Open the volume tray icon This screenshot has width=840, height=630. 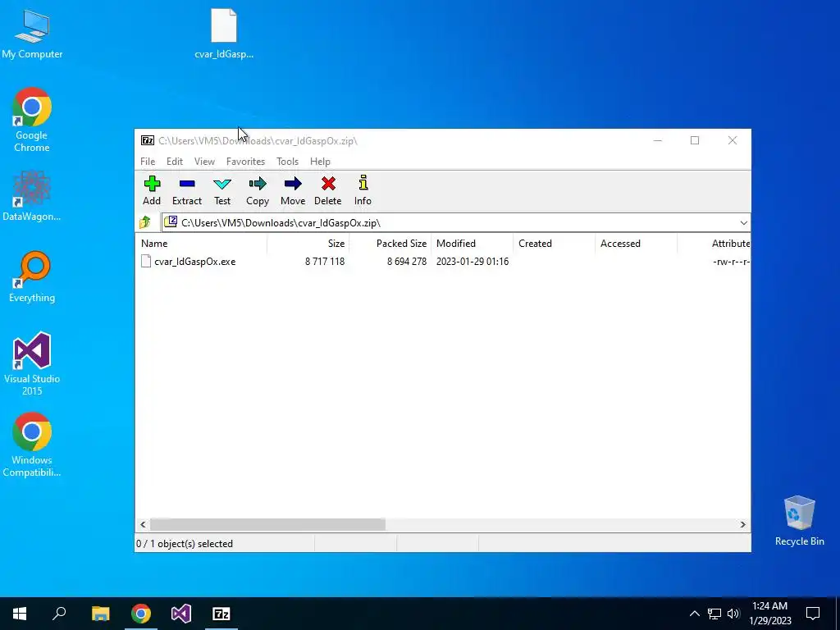[x=733, y=614]
